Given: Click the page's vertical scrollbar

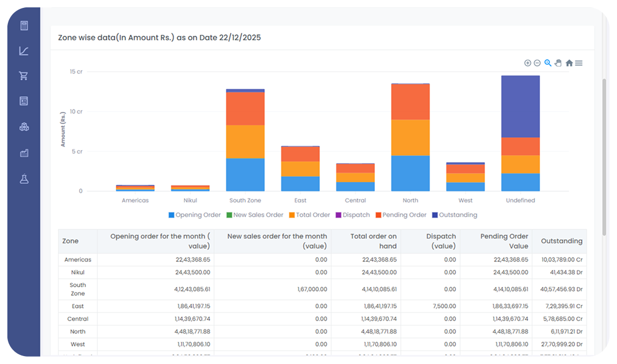Looking at the screenshot, I should 604,158.
